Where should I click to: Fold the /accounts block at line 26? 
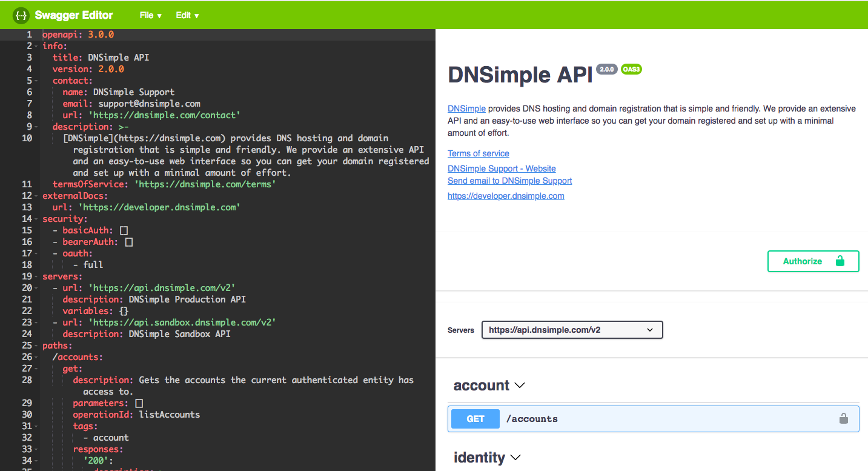pos(36,357)
